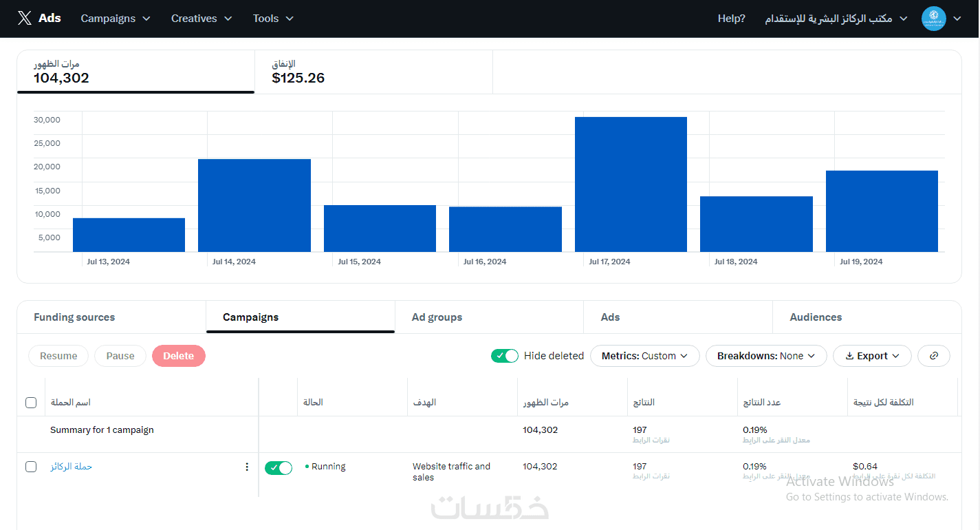Click the Summary for 1 campaign label
The width and height of the screenshot is (980, 530).
point(102,430)
